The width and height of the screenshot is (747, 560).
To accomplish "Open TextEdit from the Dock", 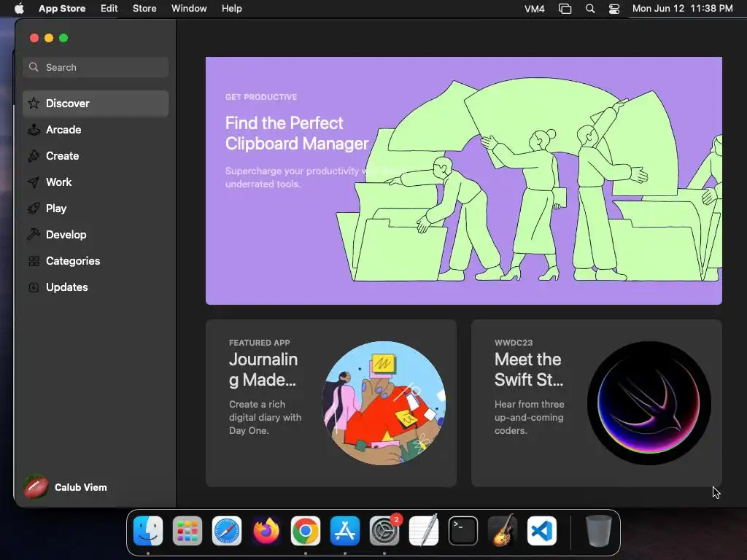I will click(424, 531).
